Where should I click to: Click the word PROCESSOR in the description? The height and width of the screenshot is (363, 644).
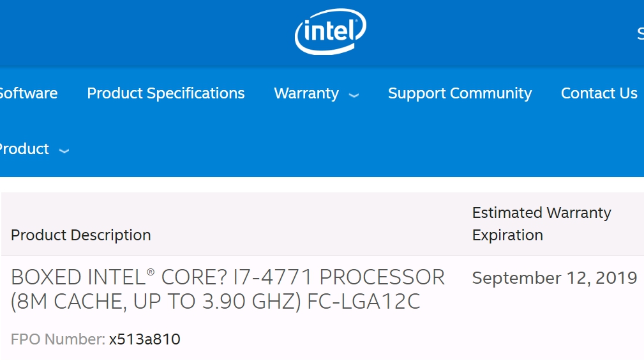click(382, 277)
